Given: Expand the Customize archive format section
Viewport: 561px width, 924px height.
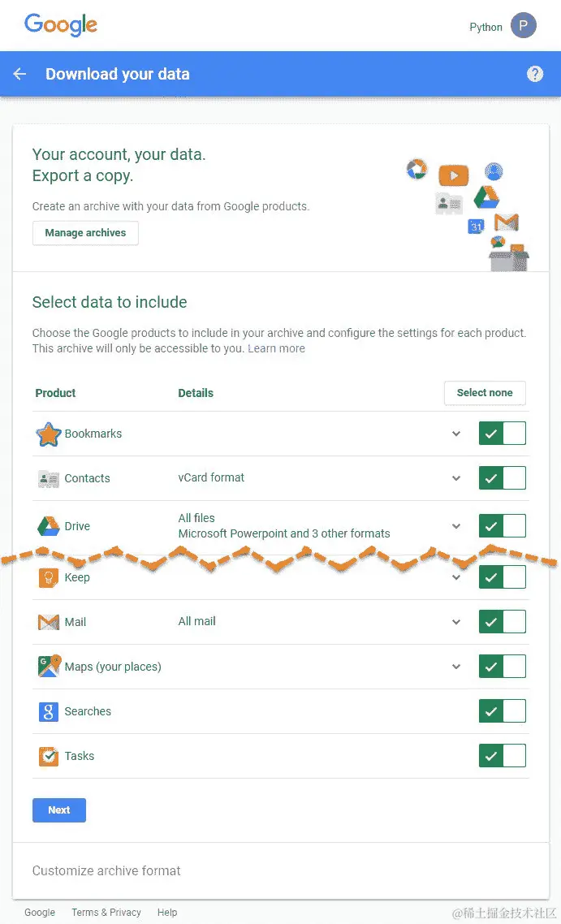Looking at the screenshot, I should (x=106, y=870).
